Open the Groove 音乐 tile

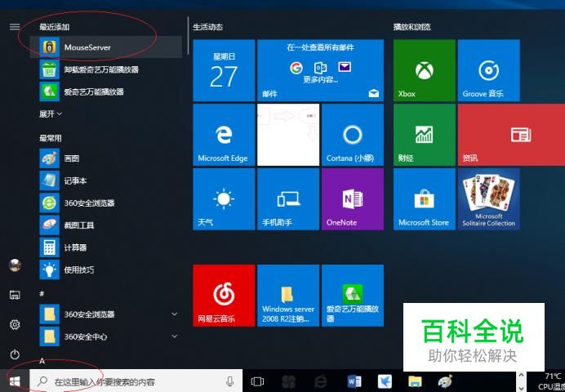tap(488, 70)
